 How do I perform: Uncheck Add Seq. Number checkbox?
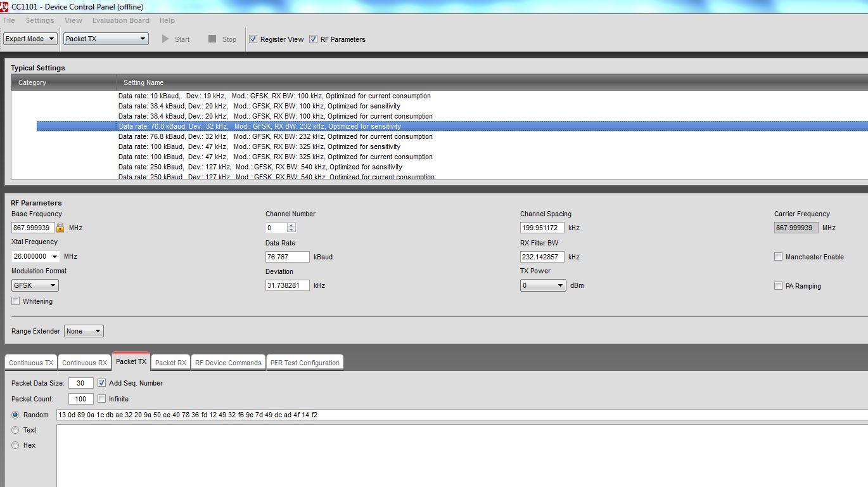click(x=102, y=383)
